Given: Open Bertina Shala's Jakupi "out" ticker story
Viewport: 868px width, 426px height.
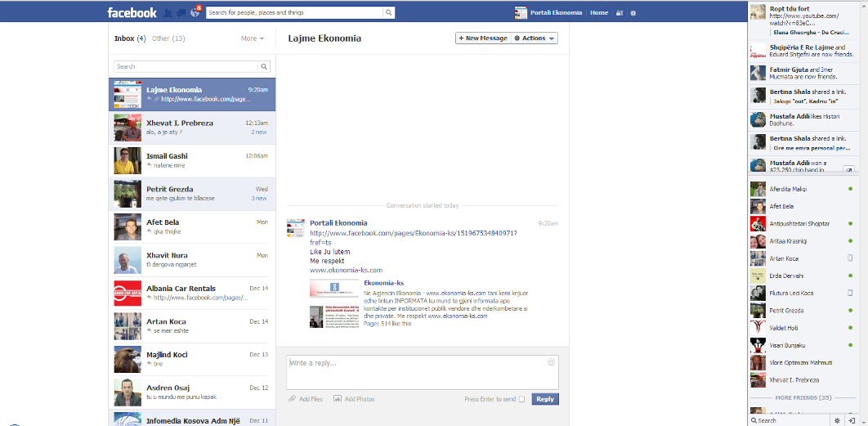Looking at the screenshot, I should click(803, 96).
